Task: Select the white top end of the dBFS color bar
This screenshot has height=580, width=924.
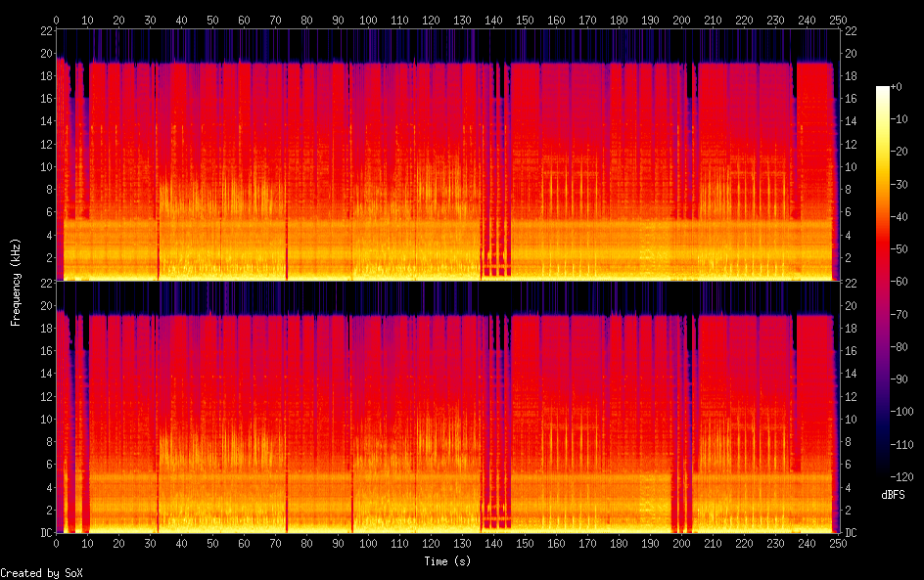Action: click(883, 90)
